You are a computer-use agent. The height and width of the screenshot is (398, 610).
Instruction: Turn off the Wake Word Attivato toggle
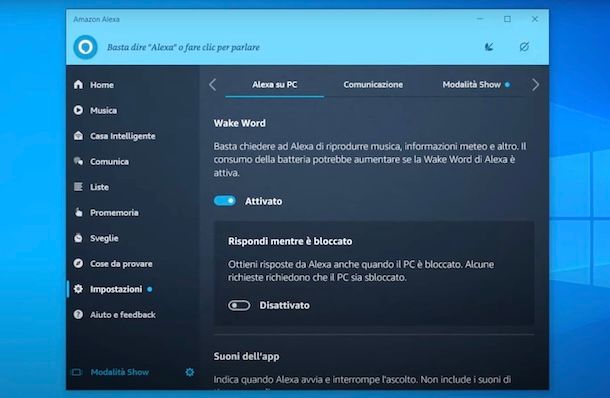pos(225,201)
